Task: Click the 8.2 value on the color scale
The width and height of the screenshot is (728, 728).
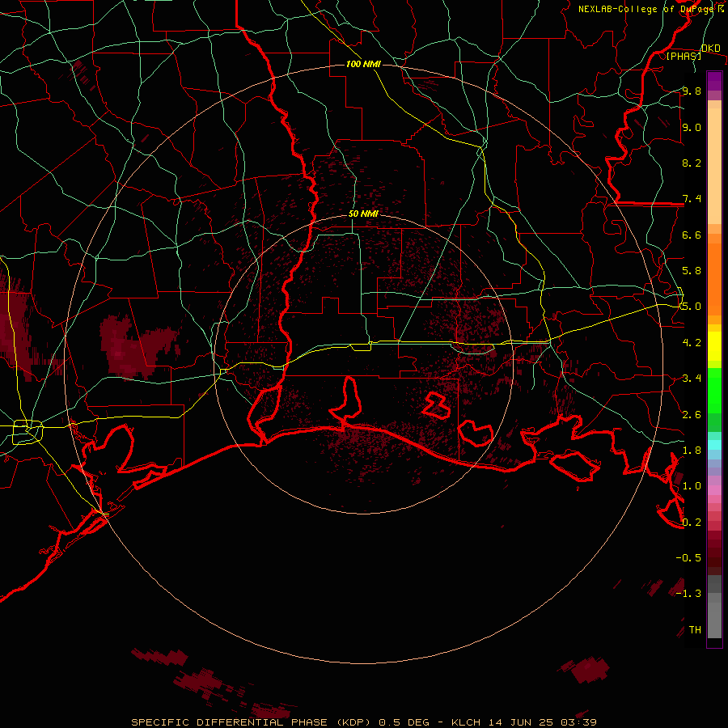Action: pyautogui.click(x=692, y=163)
